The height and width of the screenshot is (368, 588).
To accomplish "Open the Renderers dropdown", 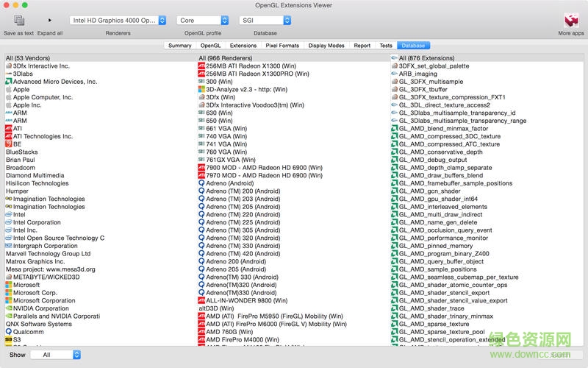I will (118, 21).
